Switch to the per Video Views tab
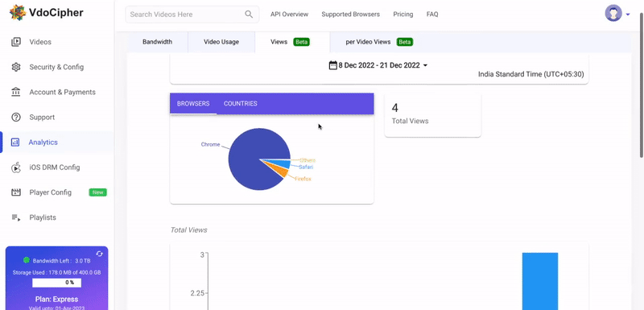The height and width of the screenshot is (310, 644). 378,42
